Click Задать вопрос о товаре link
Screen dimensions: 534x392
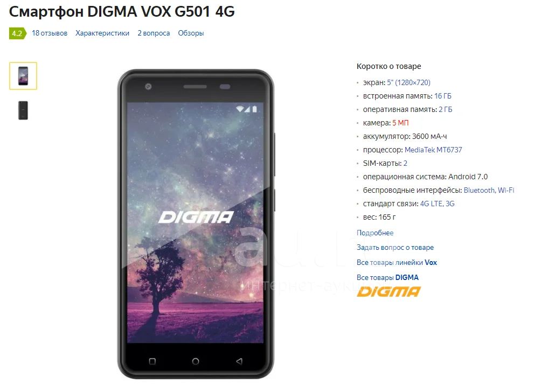(395, 247)
